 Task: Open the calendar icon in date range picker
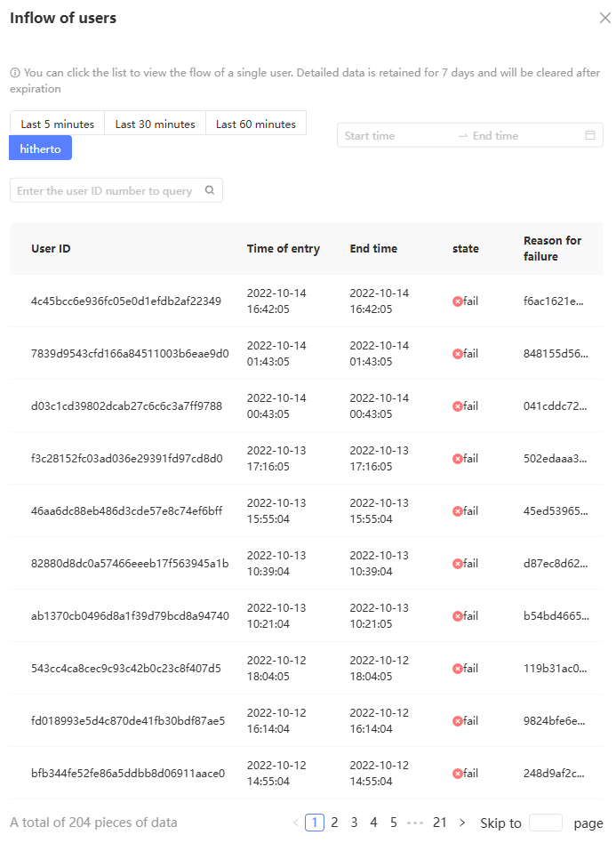(589, 135)
